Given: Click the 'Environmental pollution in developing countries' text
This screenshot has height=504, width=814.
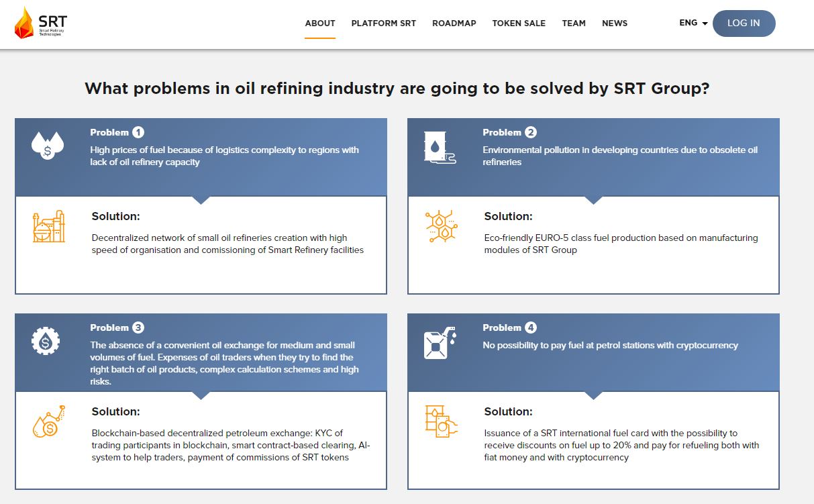Looking at the screenshot, I should [620, 156].
